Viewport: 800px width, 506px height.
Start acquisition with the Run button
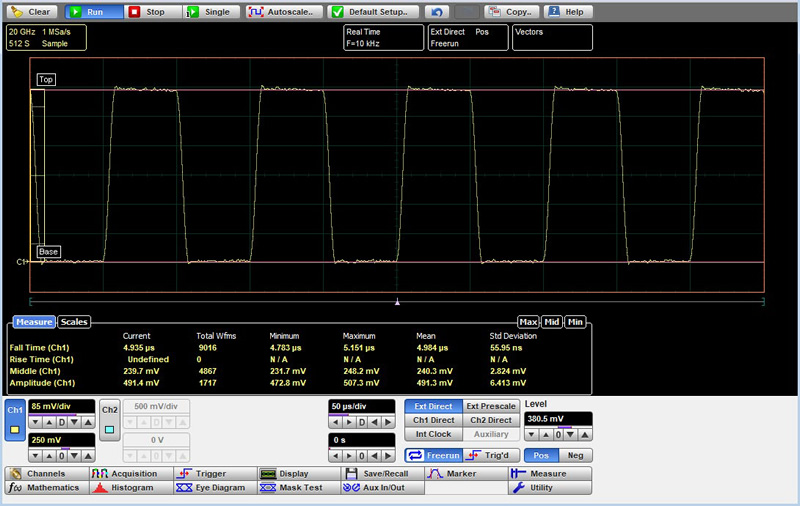[x=94, y=12]
